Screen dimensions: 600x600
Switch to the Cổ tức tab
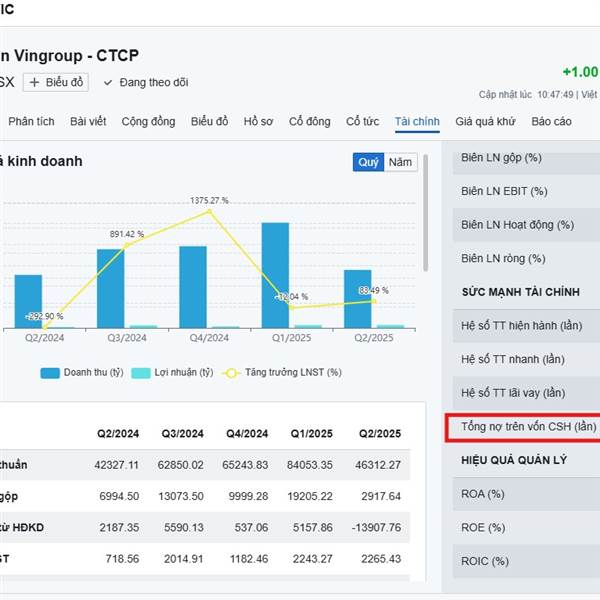(362, 121)
